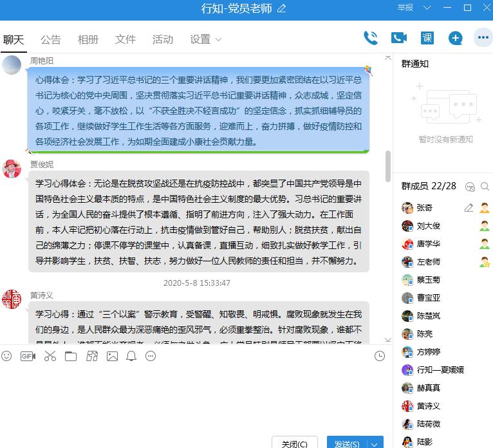This screenshot has height=448, width=493.
Task: Open message history clock icon
Action: pos(380,356)
